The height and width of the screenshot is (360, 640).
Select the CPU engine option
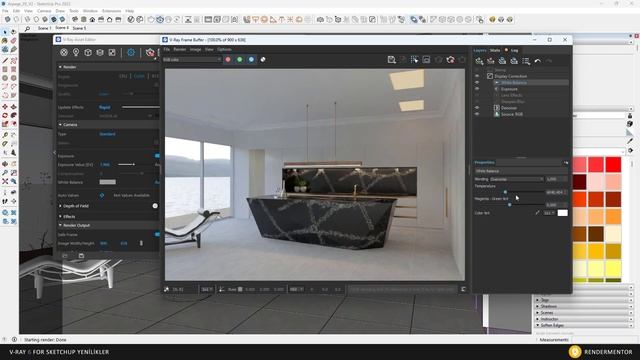[x=123, y=76]
